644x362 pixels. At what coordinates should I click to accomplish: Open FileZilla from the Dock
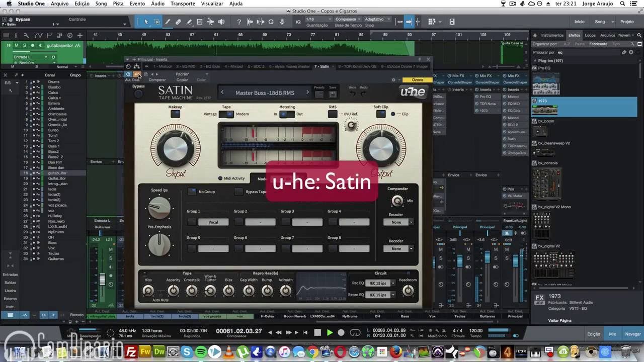click(x=132, y=352)
